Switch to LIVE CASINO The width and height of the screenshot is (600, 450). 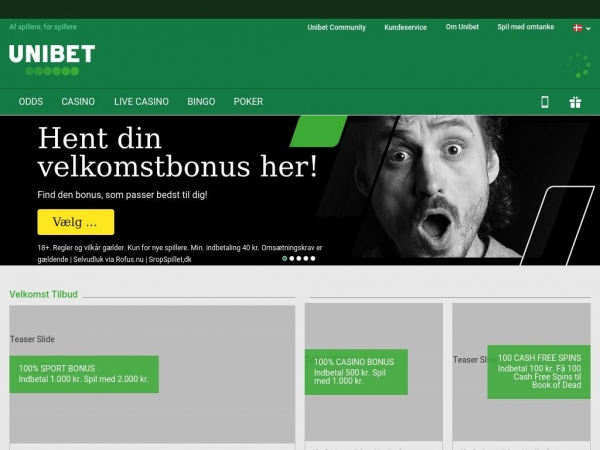pyautogui.click(x=141, y=101)
